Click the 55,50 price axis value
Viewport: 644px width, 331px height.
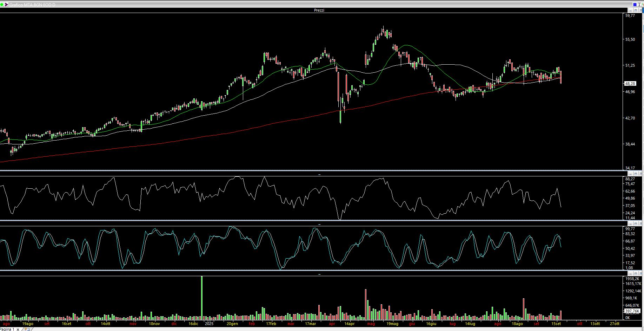click(x=630, y=39)
